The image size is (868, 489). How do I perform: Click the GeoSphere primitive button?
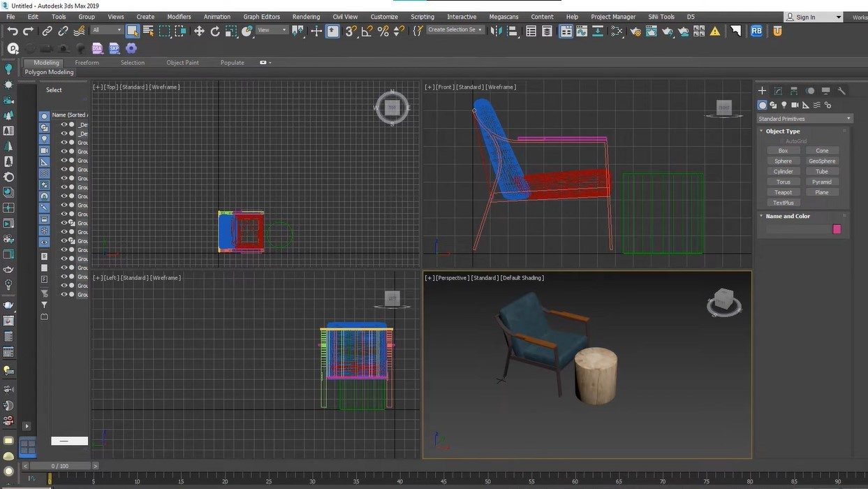coord(822,161)
